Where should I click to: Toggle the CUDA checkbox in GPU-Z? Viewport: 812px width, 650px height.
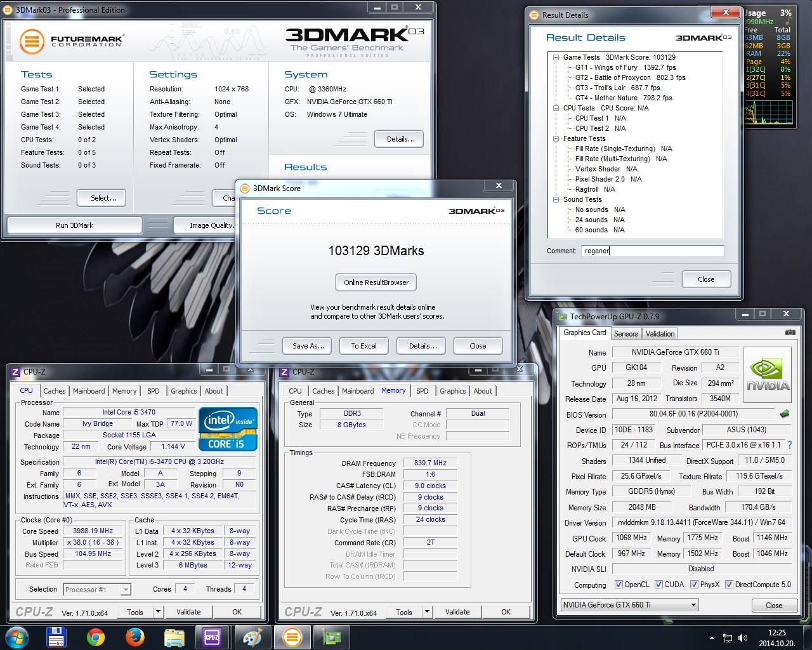[x=658, y=585]
